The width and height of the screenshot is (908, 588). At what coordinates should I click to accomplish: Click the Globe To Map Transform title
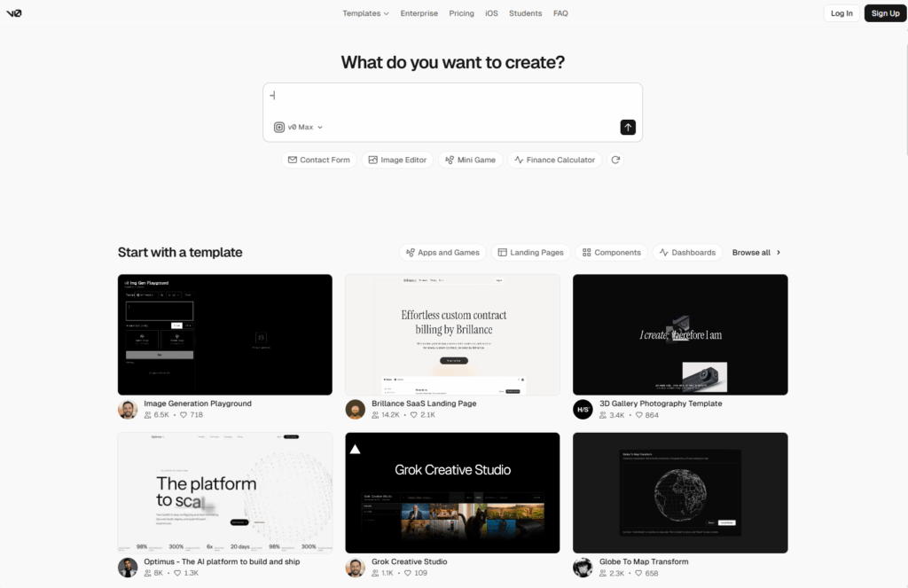point(644,561)
